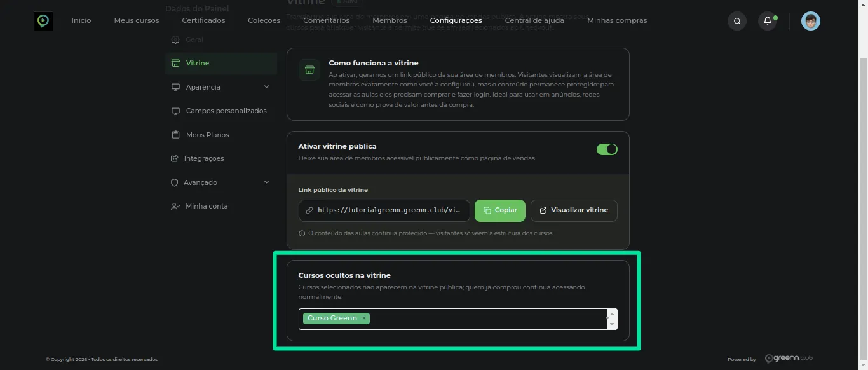Open Membros menu
This screenshot has width=868, height=370.
coord(390,21)
